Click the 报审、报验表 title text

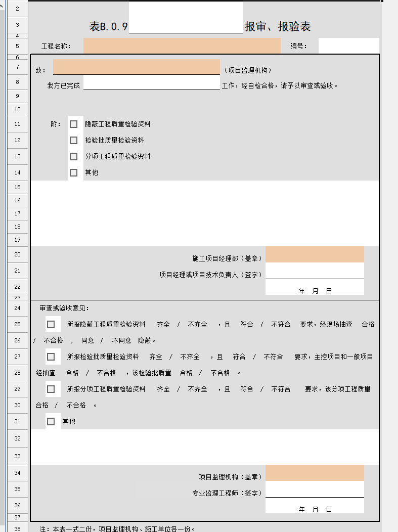coord(278,26)
